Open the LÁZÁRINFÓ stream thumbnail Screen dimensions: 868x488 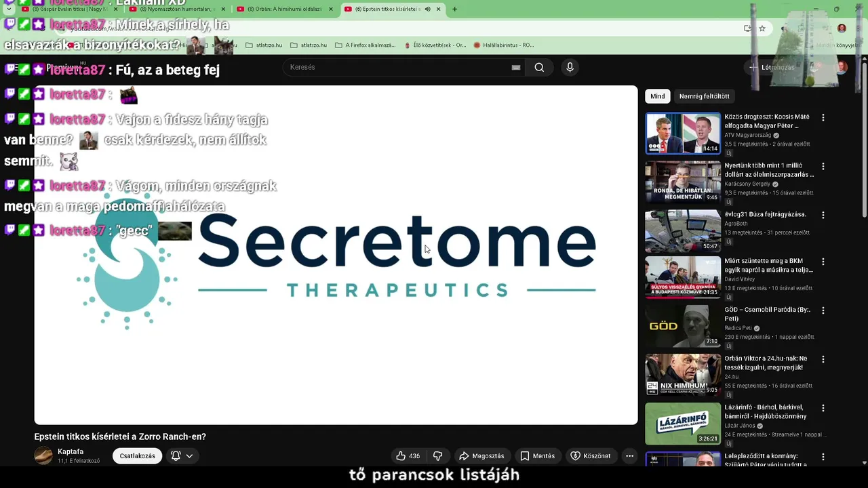click(683, 424)
